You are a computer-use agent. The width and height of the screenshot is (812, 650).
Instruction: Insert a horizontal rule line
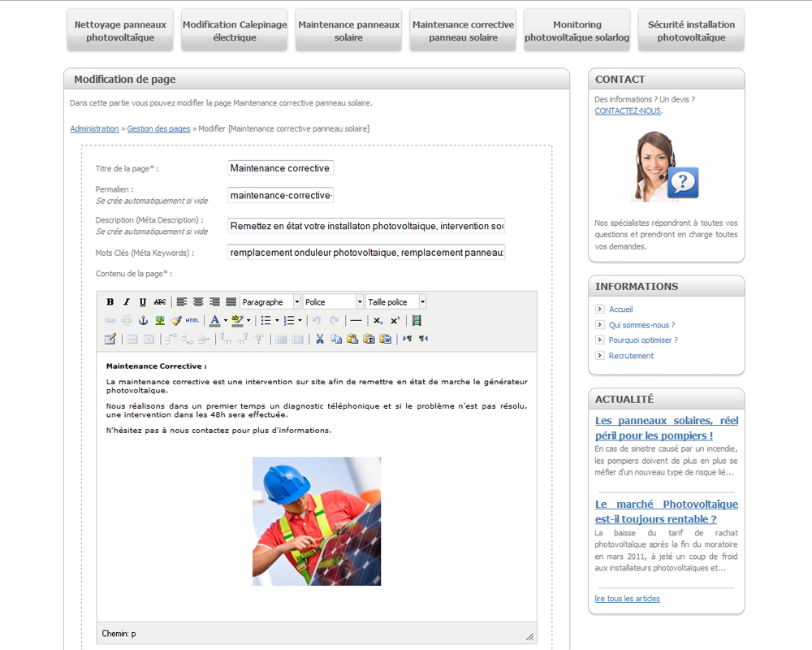[x=355, y=321]
